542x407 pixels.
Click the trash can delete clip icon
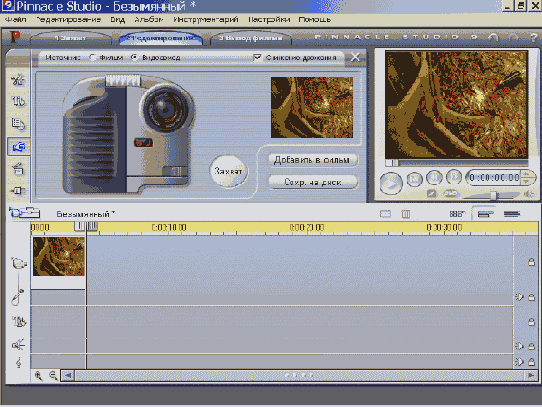tap(406, 214)
